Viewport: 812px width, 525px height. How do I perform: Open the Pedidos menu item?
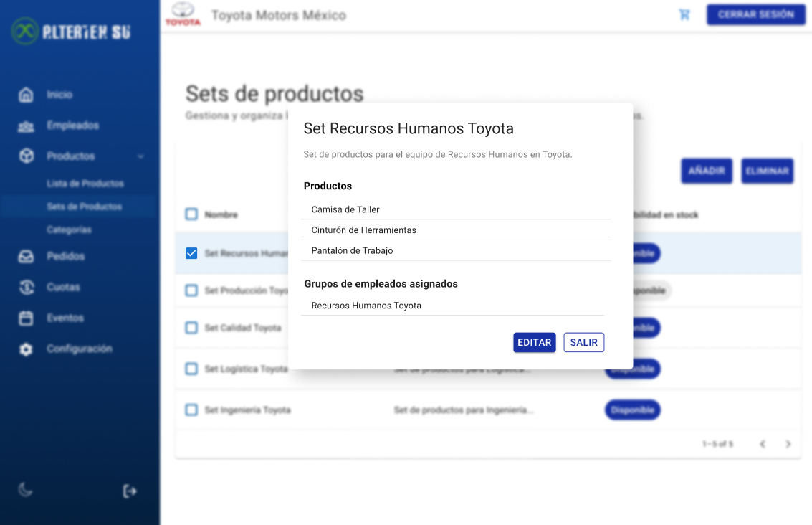66,256
